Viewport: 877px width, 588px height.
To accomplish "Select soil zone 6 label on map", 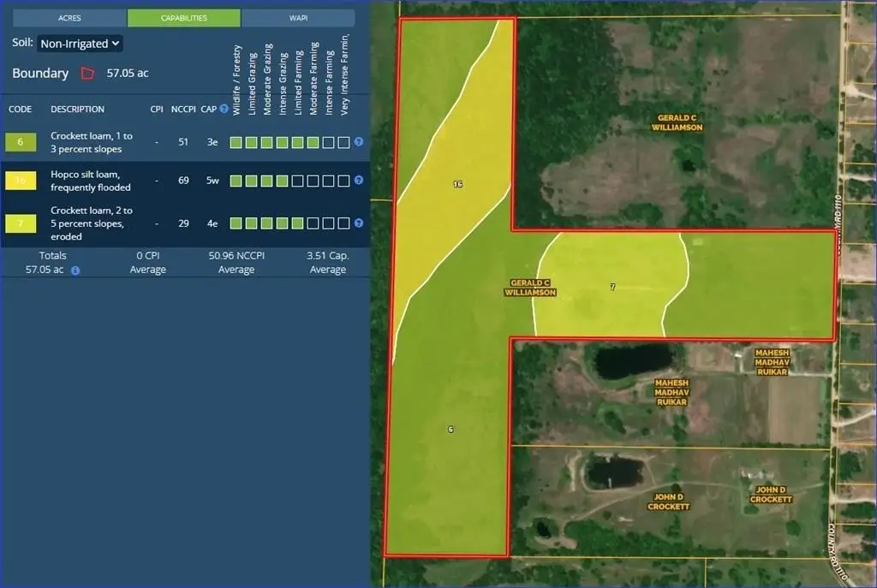I will (x=450, y=429).
